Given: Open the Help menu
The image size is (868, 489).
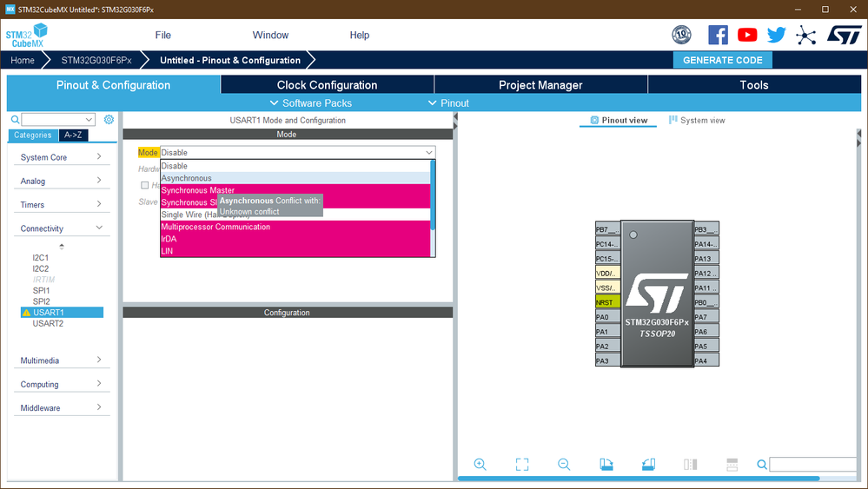Looking at the screenshot, I should click(x=359, y=35).
